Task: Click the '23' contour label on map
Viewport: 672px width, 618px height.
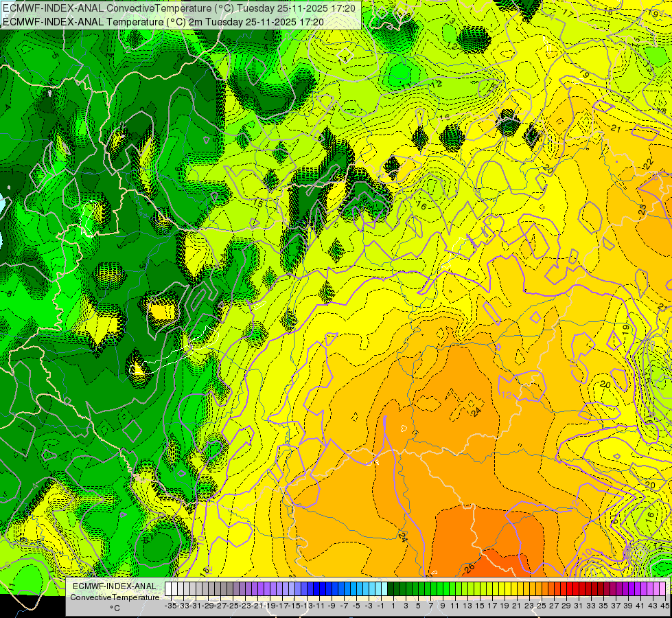Action: (642, 209)
